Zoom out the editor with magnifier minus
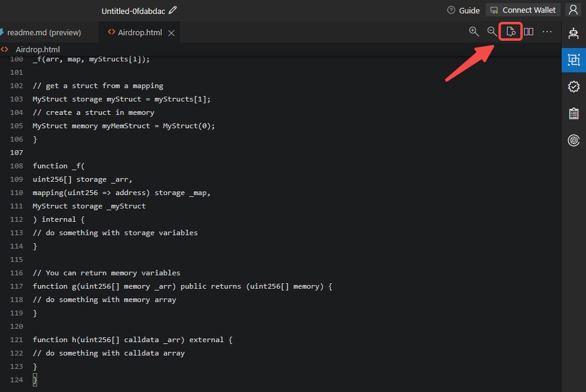The image size is (586, 392). [x=492, y=32]
